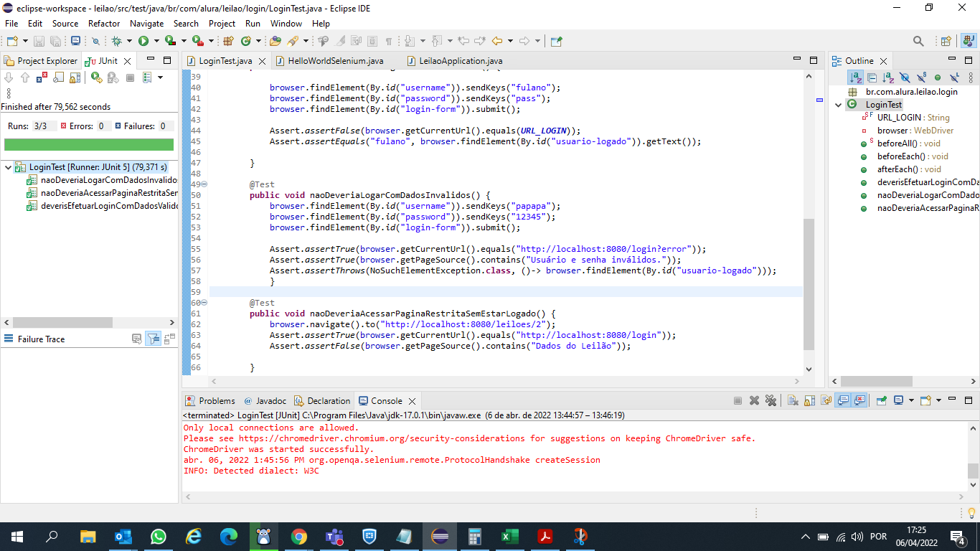The height and width of the screenshot is (551, 980).
Task: Click Collapse All in Outline toolbar
Action: [872, 77]
